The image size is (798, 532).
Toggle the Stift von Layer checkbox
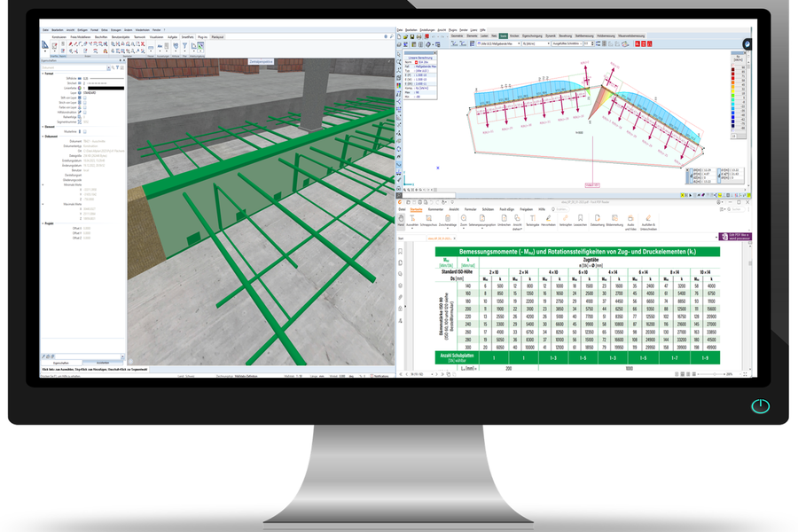click(83, 97)
